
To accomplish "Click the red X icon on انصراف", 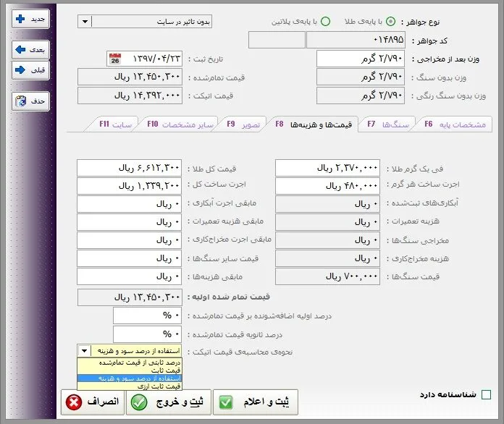I will click(74, 402).
